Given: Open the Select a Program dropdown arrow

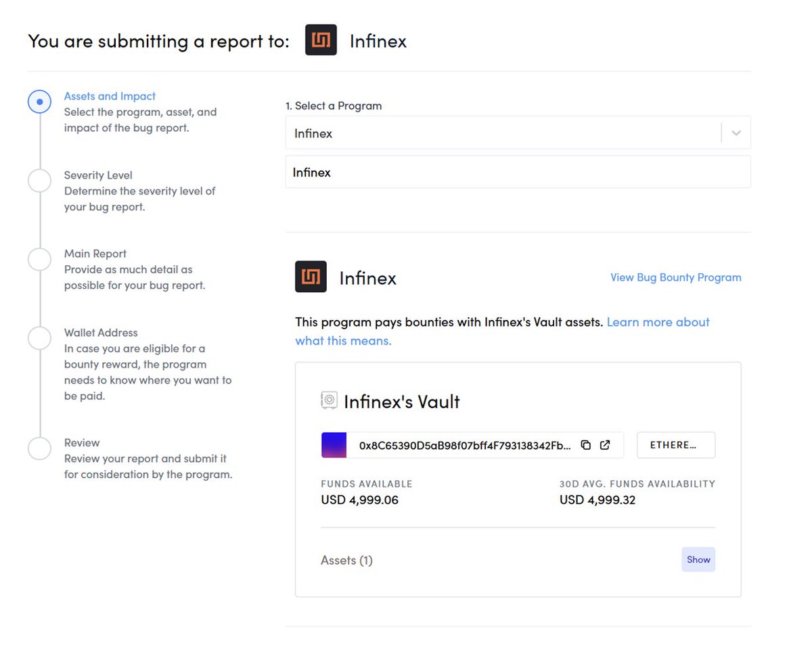Looking at the screenshot, I should pyautogui.click(x=736, y=133).
